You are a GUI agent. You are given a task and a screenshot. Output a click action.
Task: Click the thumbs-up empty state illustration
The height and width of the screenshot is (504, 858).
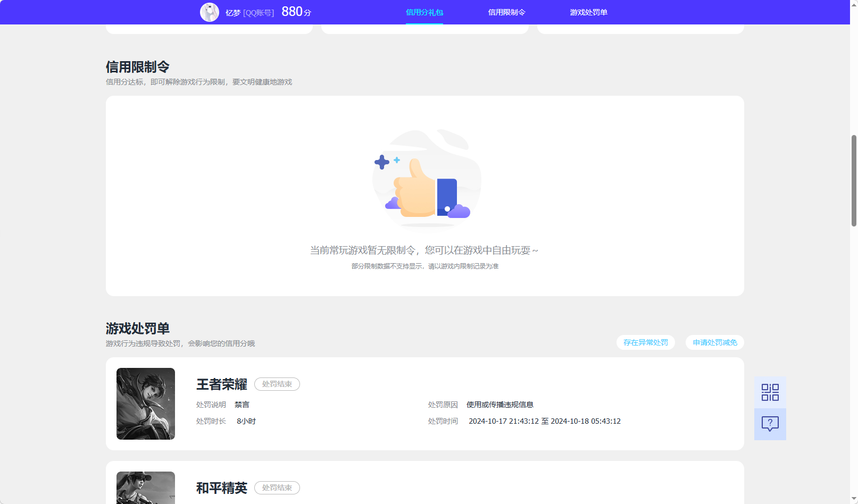[426, 181]
